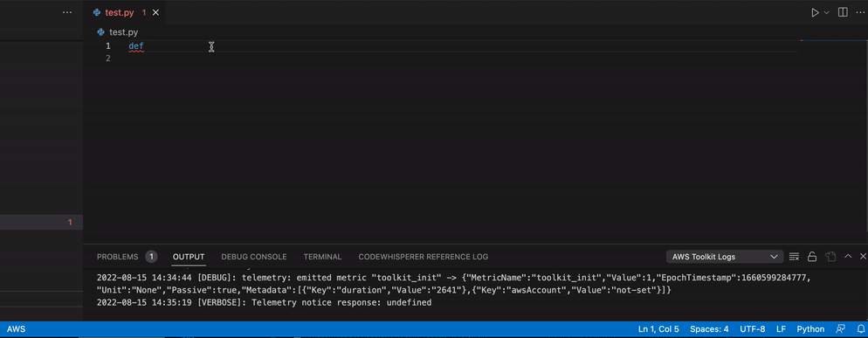
Task: Change end-of-line sequence LF
Action: (x=781, y=329)
